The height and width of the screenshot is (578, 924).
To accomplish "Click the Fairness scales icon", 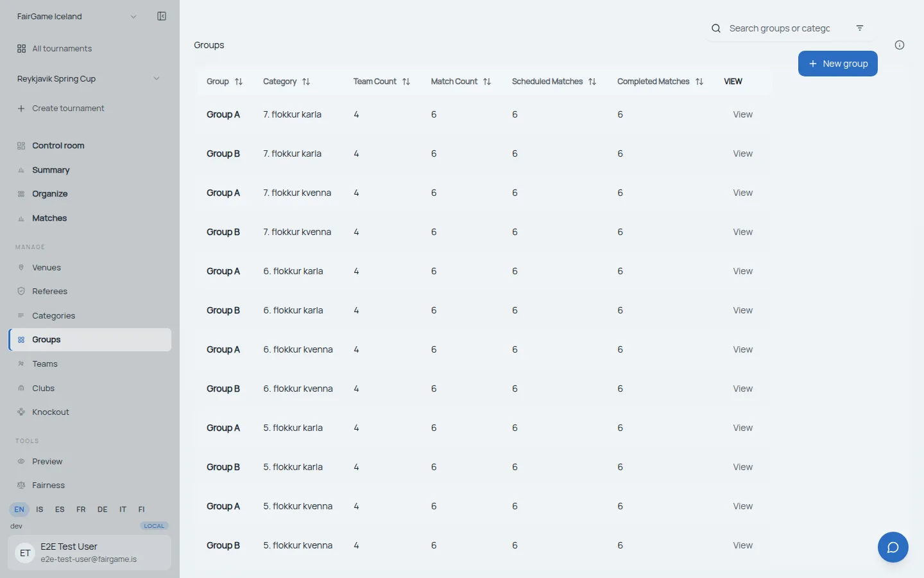I will coord(21,486).
